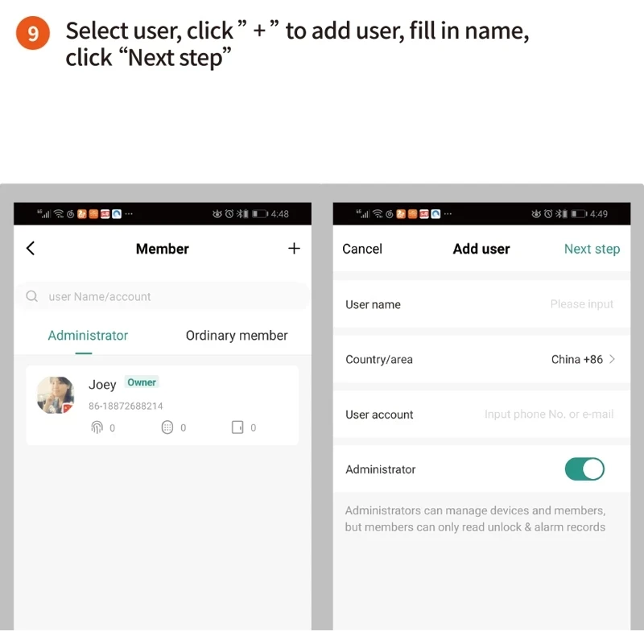This screenshot has width=644, height=644.
Task: Tap the back arrow on Member screen
Action: click(31, 248)
